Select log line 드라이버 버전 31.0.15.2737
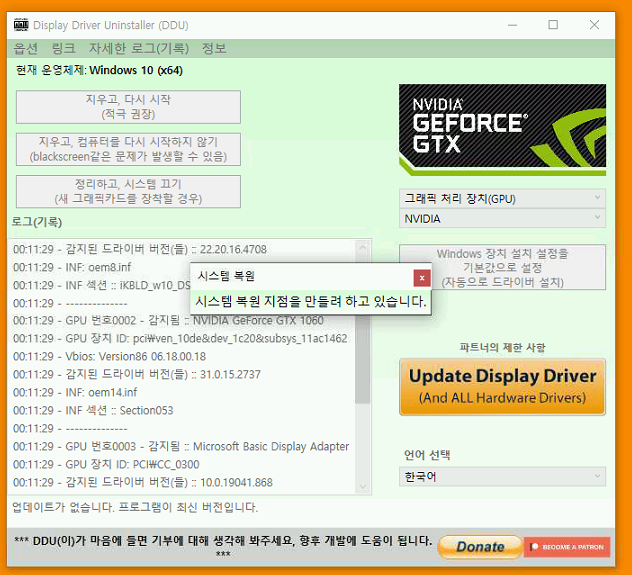 pyautogui.click(x=137, y=374)
